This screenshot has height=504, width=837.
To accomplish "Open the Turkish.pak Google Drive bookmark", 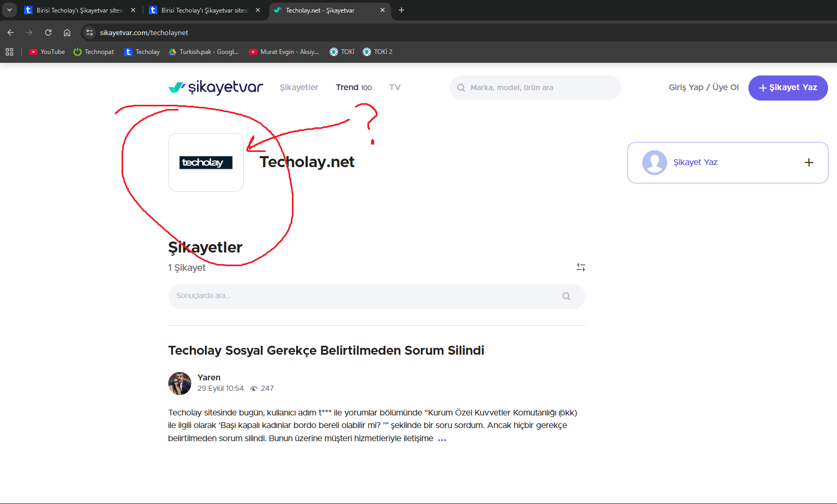I will tap(203, 52).
